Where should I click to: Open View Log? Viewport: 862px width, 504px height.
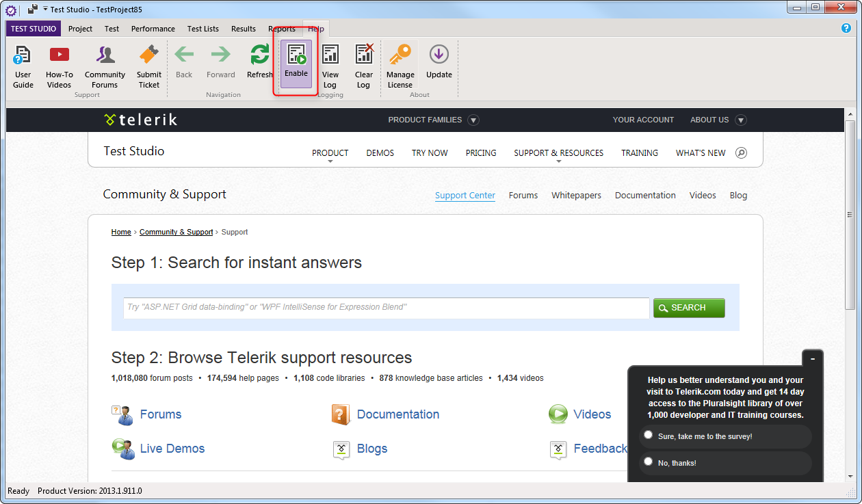(330, 66)
